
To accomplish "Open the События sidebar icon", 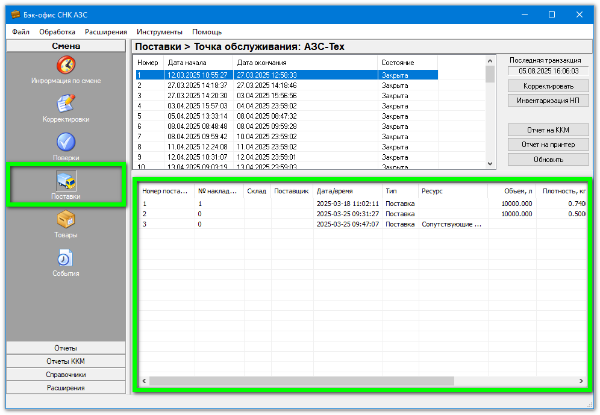I will click(66, 258).
